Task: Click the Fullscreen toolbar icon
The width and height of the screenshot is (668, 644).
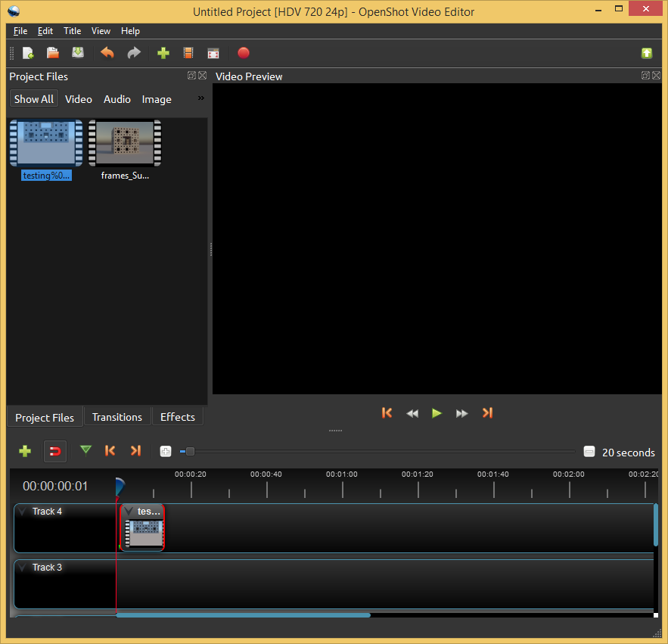Action: coord(213,53)
